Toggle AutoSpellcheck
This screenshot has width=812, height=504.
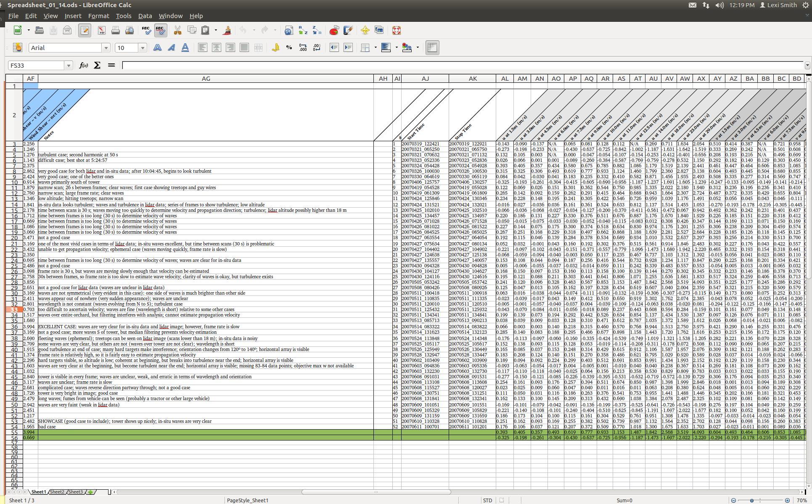[160, 30]
